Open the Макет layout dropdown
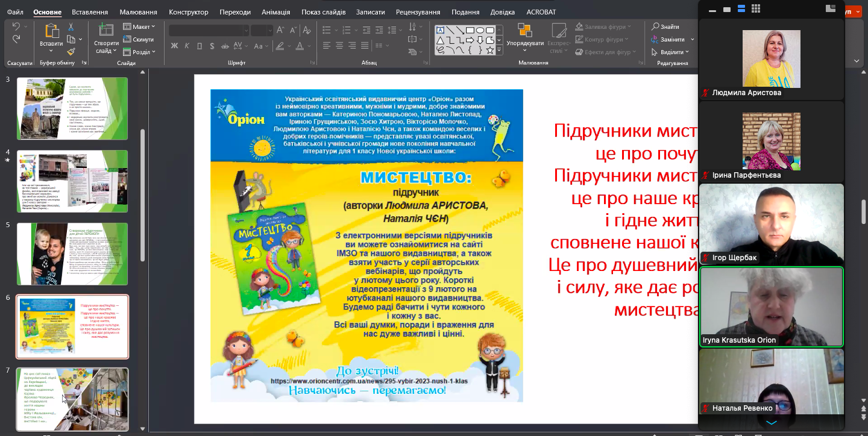The width and height of the screenshot is (868, 436). (139, 26)
